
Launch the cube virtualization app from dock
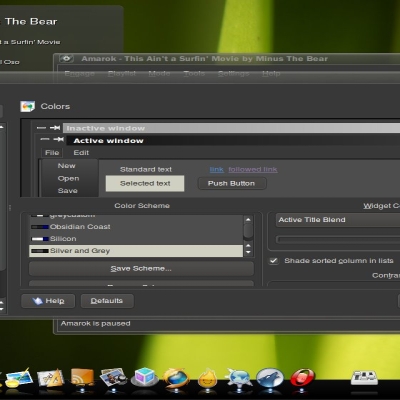click(x=144, y=378)
